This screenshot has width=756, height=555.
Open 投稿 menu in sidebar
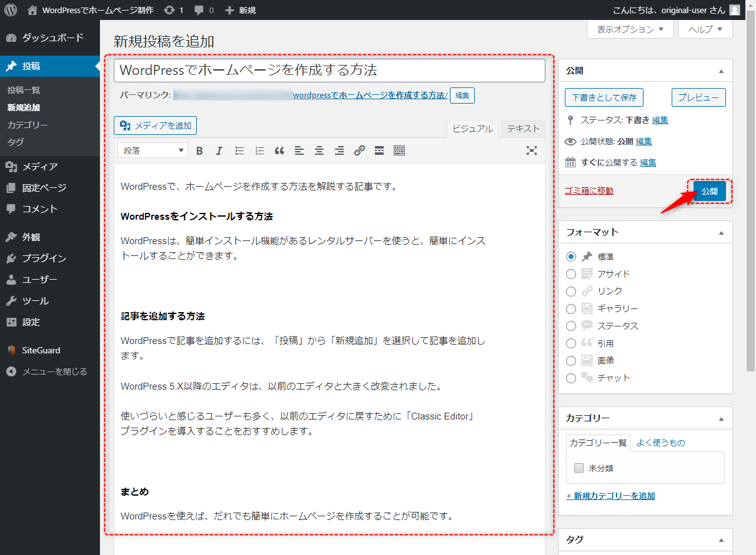[x=50, y=66]
